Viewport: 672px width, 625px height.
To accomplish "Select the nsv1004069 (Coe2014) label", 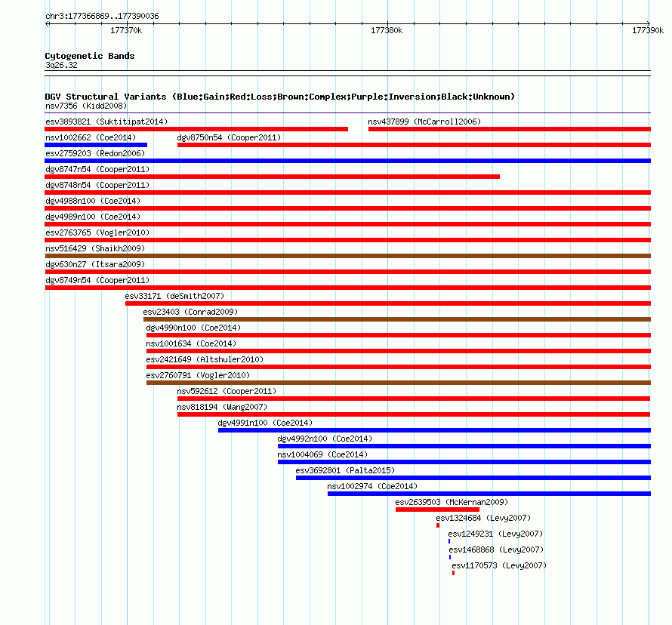I will (x=322, y=454).
